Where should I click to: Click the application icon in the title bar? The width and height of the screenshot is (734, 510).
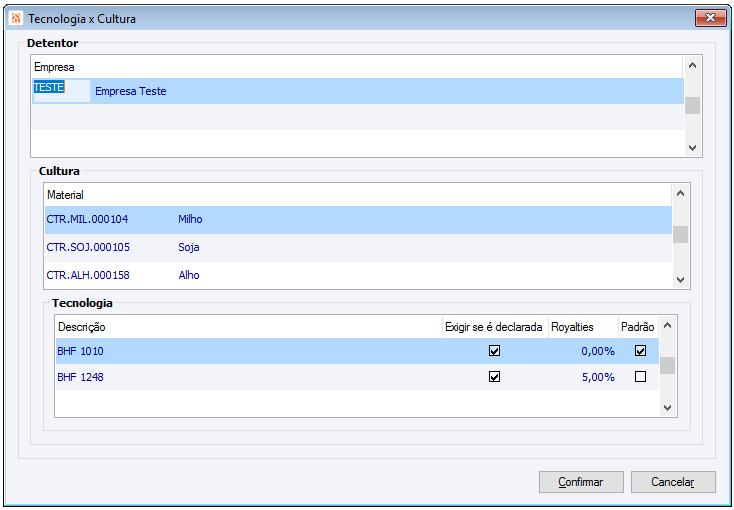pyautogui.click(x=16, y=19)
